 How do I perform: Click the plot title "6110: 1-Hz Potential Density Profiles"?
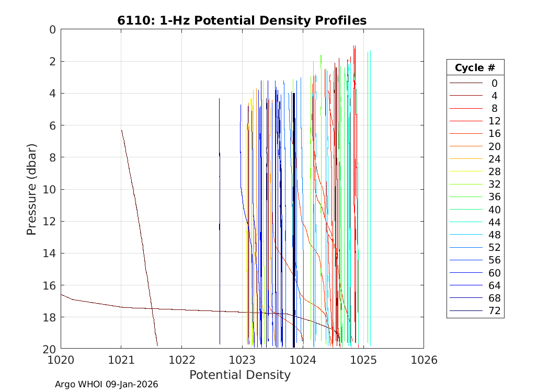point(242,20)
